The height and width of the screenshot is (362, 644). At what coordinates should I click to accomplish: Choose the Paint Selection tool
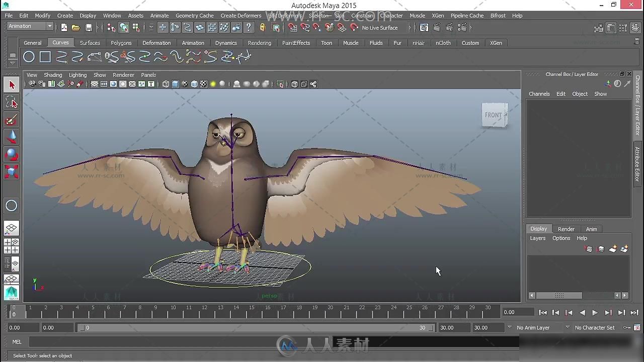[x=12, y=120]
